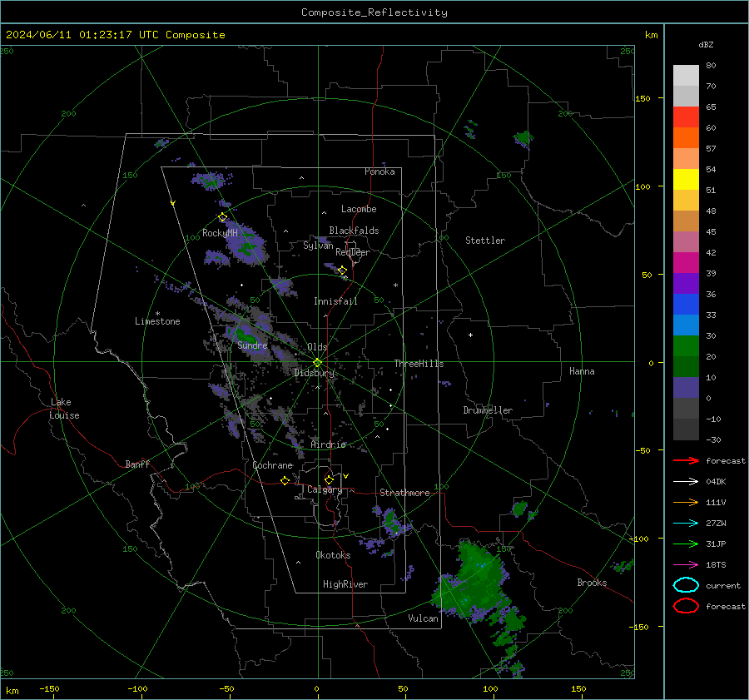Image resolution: width=749 pixels, height=700 pixels.
Task: Click the Okotoks label
Action: 333,555
